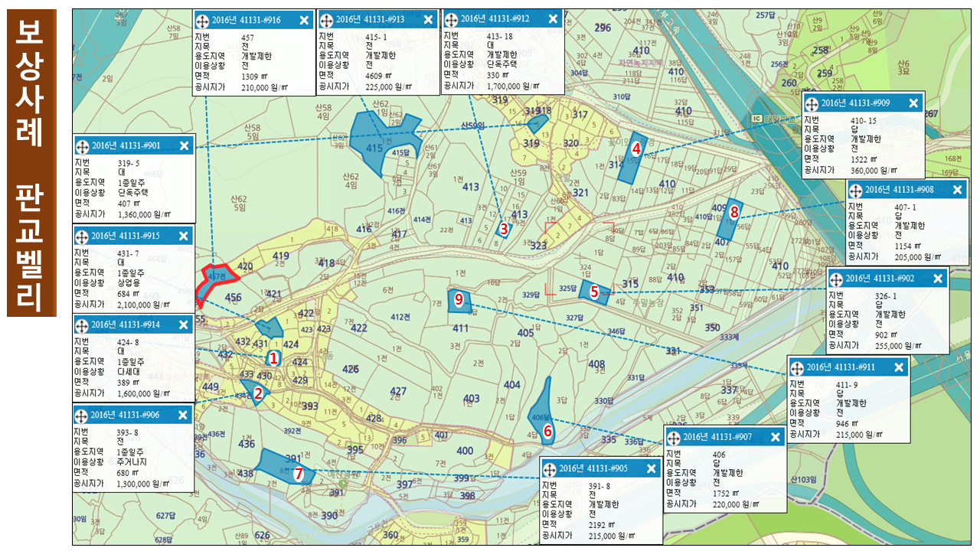Select red map marker number 1
Image resolution: width=980 pixels, height=551 pixels.
pyautogui.click(x=273, y=357)
